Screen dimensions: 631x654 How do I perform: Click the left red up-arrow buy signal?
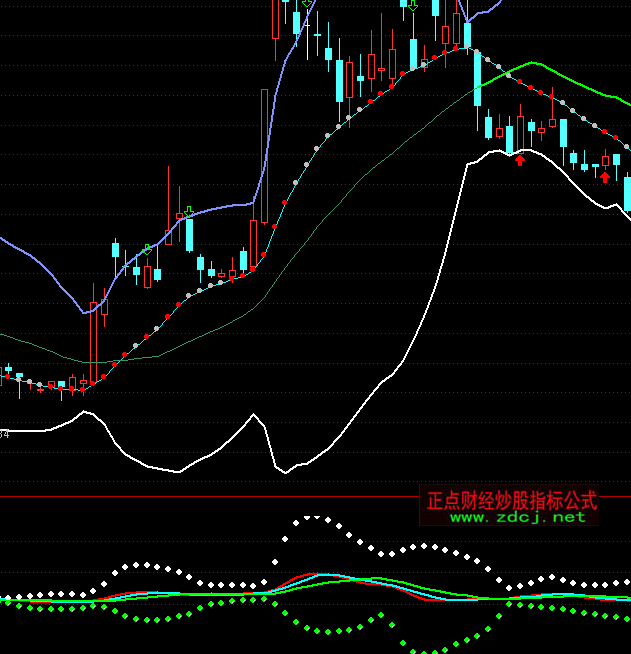tap(520, 159)
